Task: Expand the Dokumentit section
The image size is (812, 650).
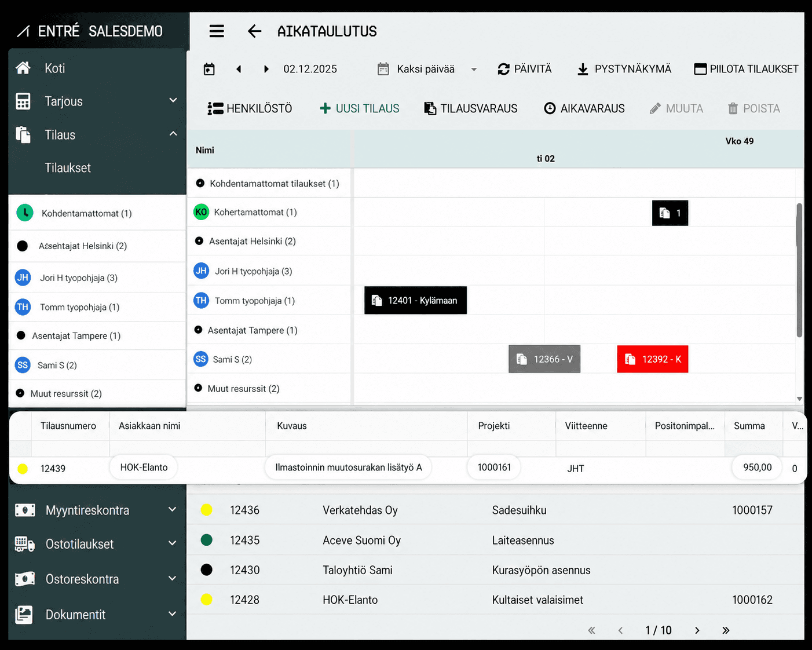Action: click(97, 615)
